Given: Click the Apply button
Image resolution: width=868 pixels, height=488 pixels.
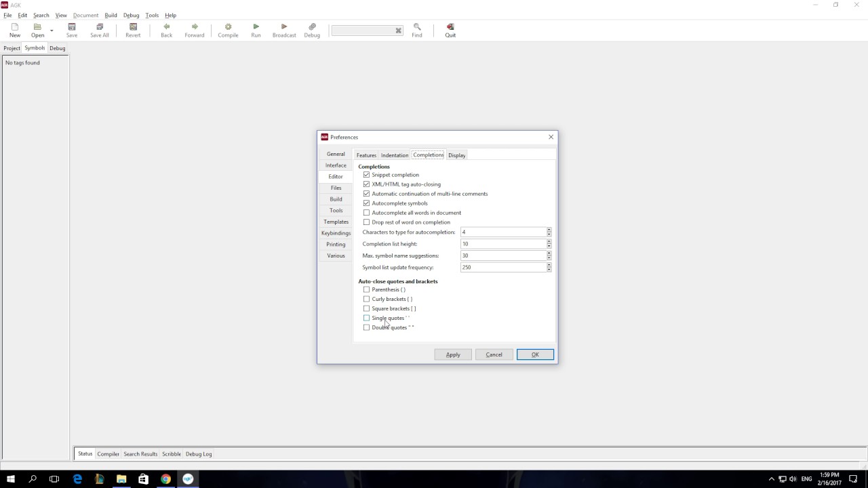Looking at the screenshot, I should (453, 354).
